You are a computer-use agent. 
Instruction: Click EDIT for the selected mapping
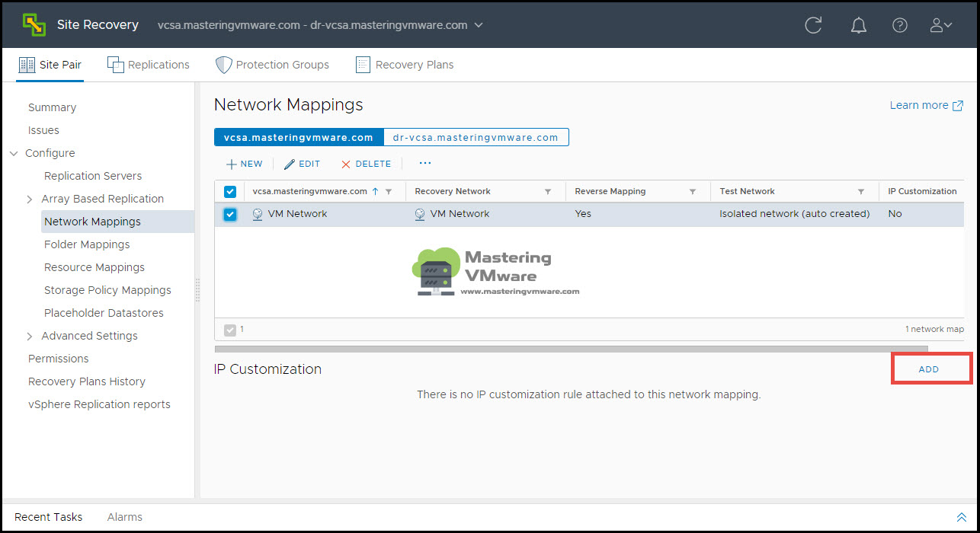tap(303, 164)
